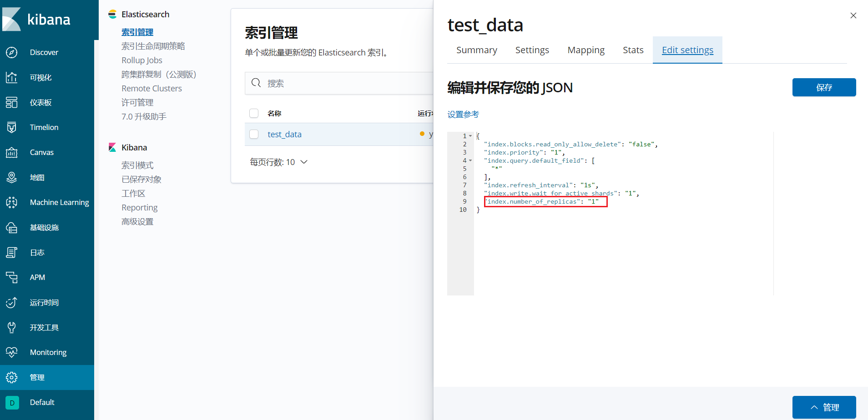Open the Dashboard icon
Image resolution: width=868 pixels, height=420 pixels.
pyautogui.click(x=12, y=102)
